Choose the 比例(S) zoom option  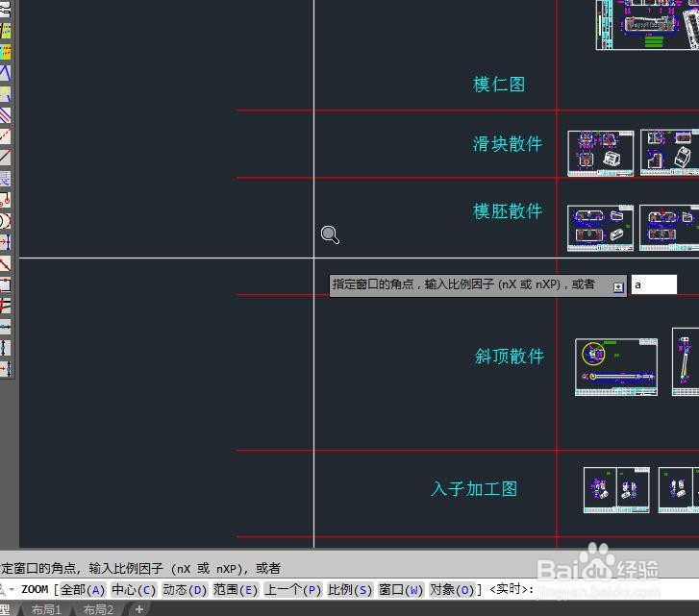(x=350, y=590)
